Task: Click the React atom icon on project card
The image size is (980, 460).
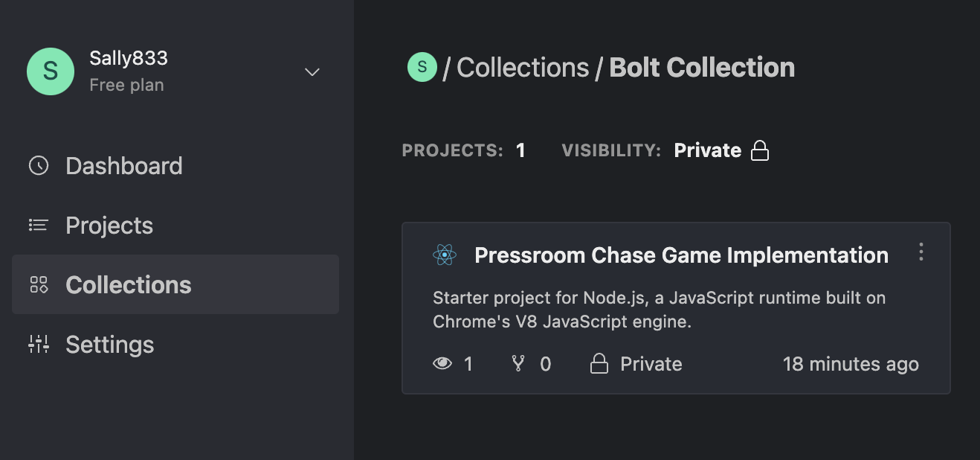Action: [x=445, y=255]
